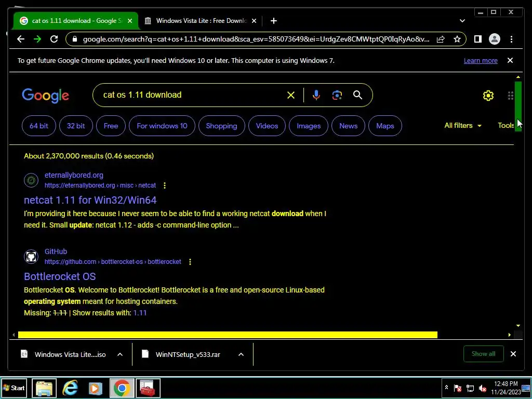Clear the search box with the X

click(291, 95)
